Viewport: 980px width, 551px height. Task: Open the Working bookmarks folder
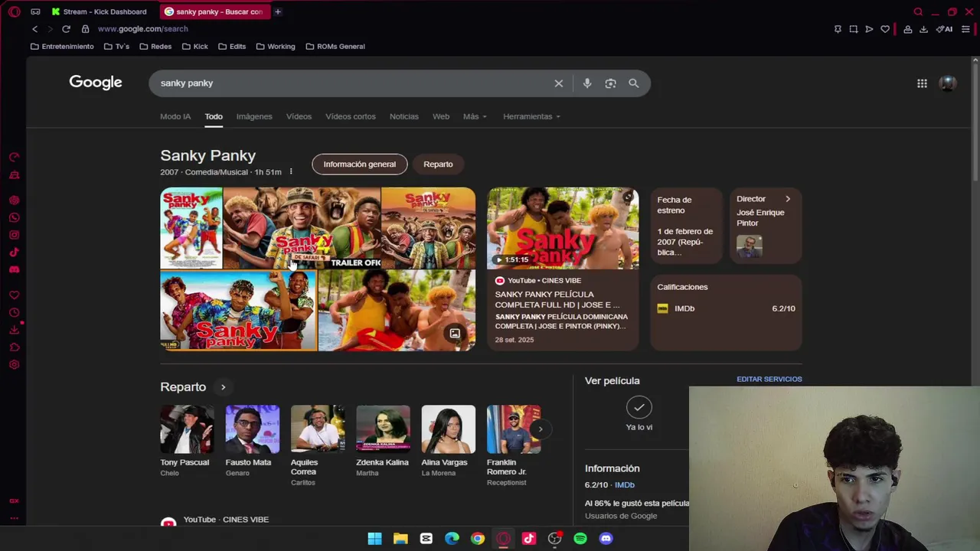tap(276, 47)
